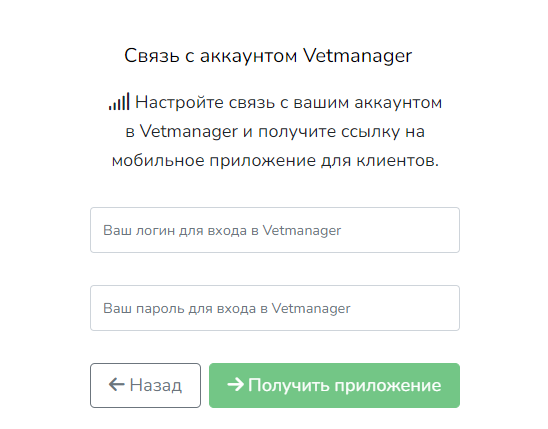Screen dimensions: 548x429
Task: Click the left arrow icon beside Назад
Action: [x=116, y=385]
